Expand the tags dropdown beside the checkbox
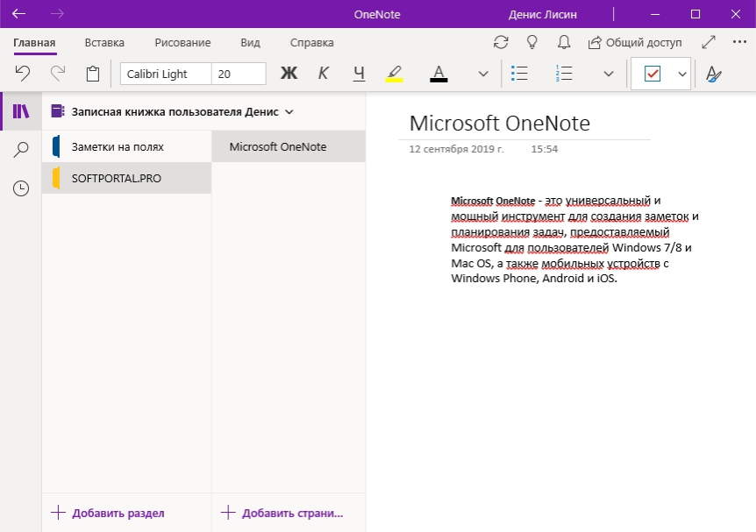The image size is (756, 532). (x=682, y=74)
